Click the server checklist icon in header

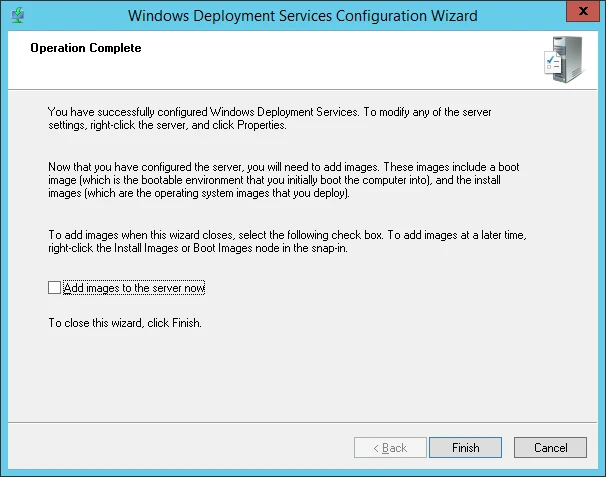(564, 59)
